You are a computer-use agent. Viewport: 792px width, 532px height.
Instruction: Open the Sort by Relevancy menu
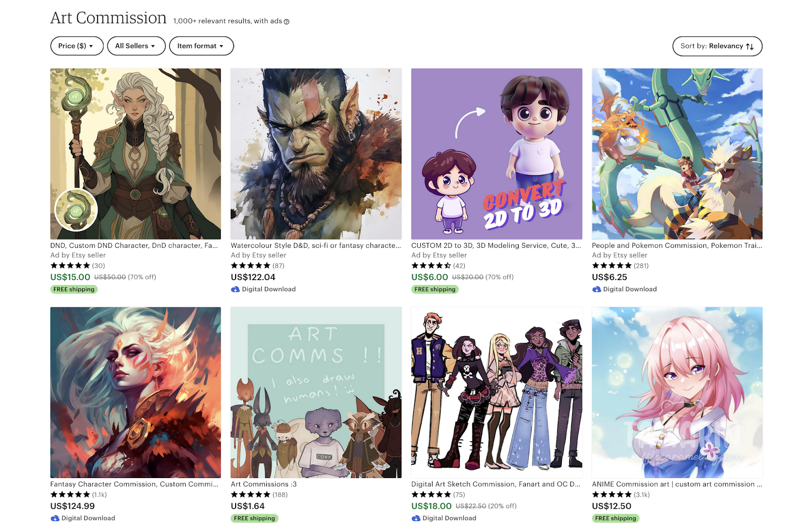pyautogui.click(x=717, y=46)
